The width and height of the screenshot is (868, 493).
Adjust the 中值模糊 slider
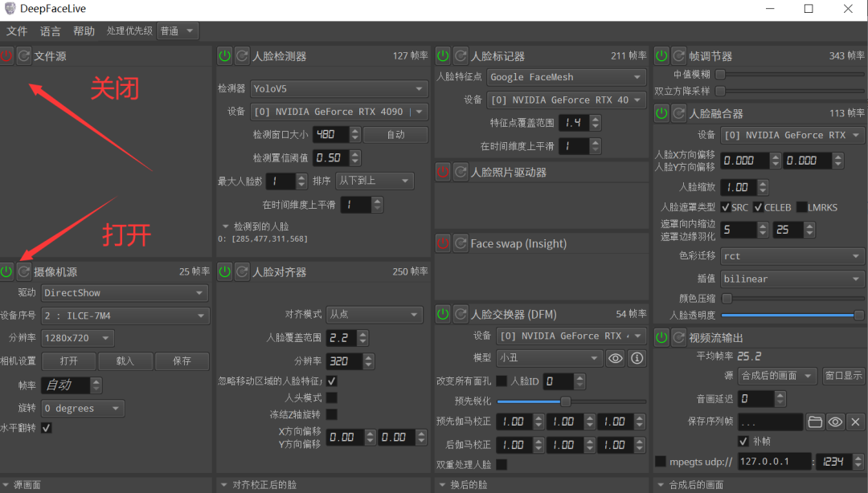tap(789, 74)
